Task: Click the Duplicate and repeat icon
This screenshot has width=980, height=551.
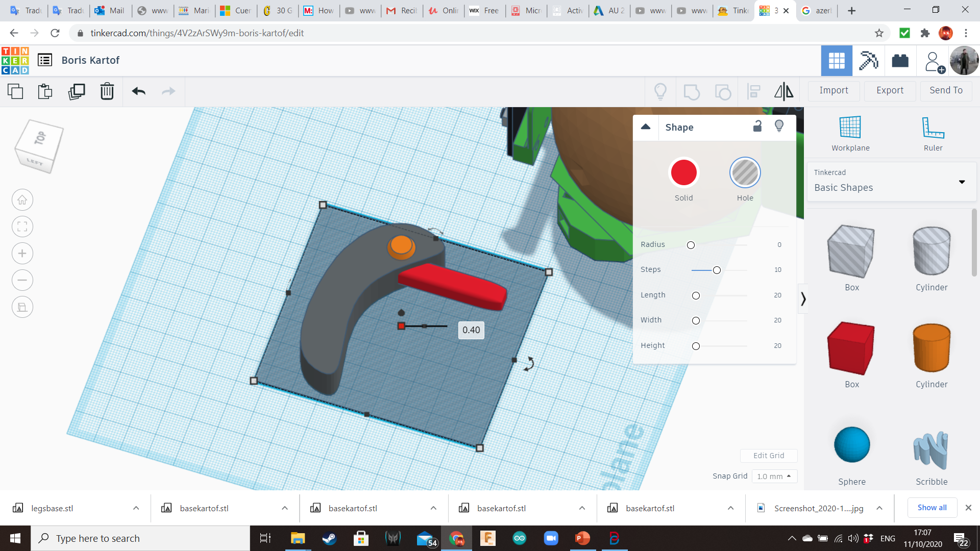Action: [x=77, y=91]
